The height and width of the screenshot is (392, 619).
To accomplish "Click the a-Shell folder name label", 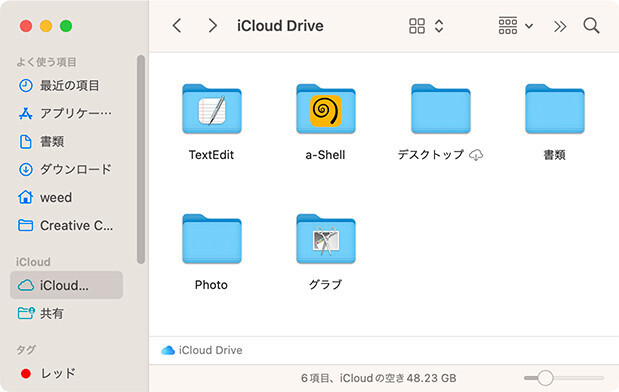I will coord(326,155).
